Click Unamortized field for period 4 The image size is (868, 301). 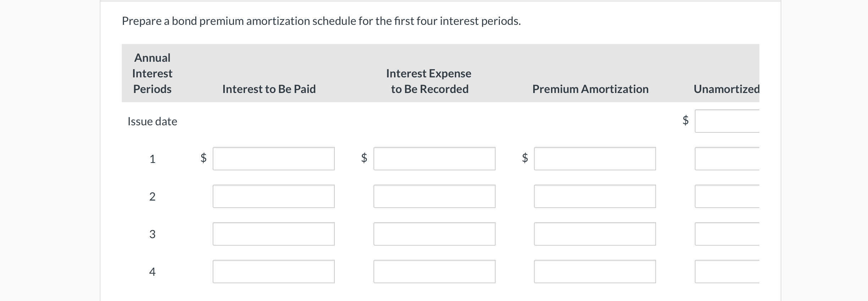tap(727, 272)
